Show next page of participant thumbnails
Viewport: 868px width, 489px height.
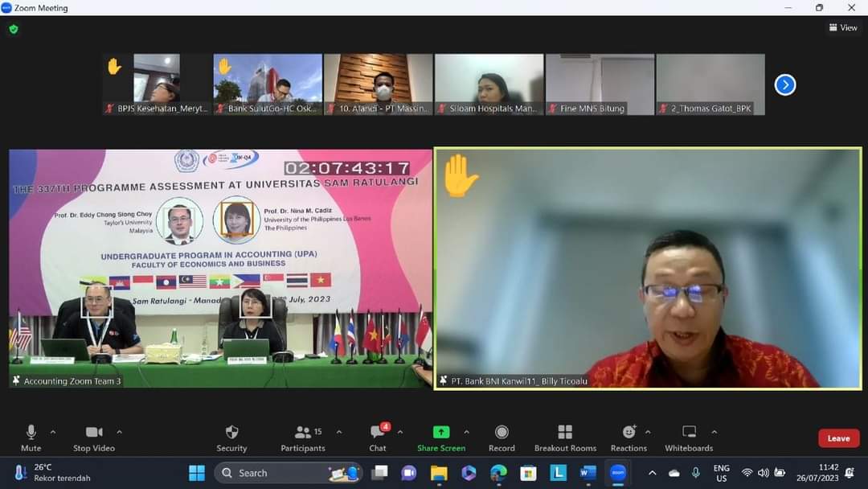point(785,84)
